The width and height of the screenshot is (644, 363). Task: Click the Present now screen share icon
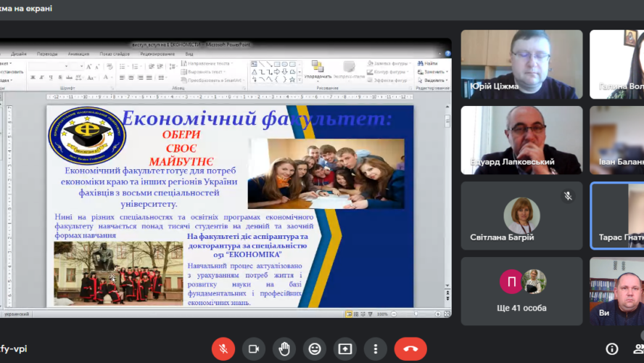point(345,348)
